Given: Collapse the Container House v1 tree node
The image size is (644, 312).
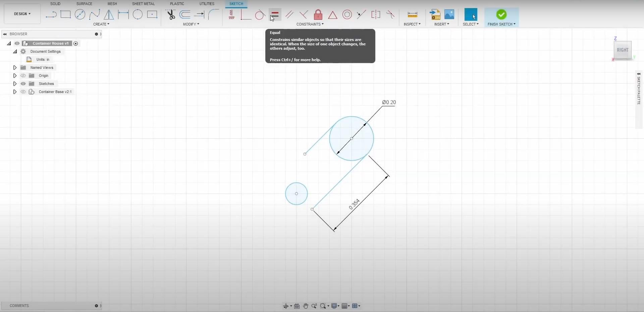Looking at the screenshot, I should [x=9, y=43].
